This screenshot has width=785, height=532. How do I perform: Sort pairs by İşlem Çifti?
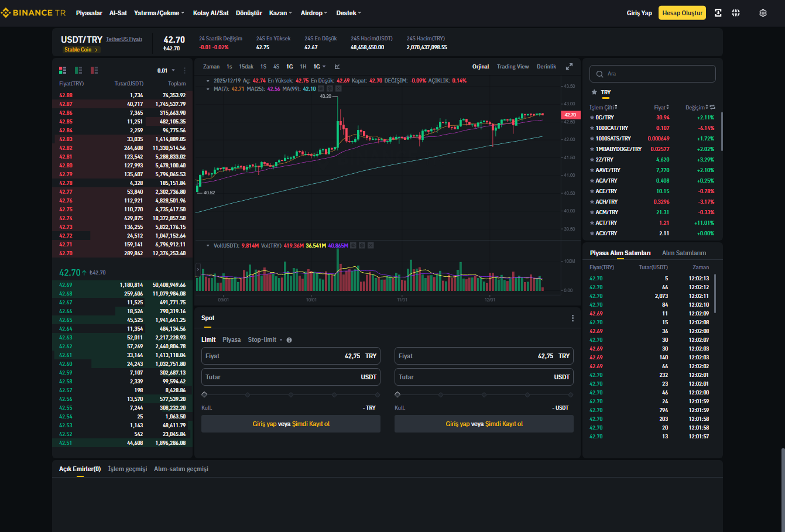click(603, 108)
